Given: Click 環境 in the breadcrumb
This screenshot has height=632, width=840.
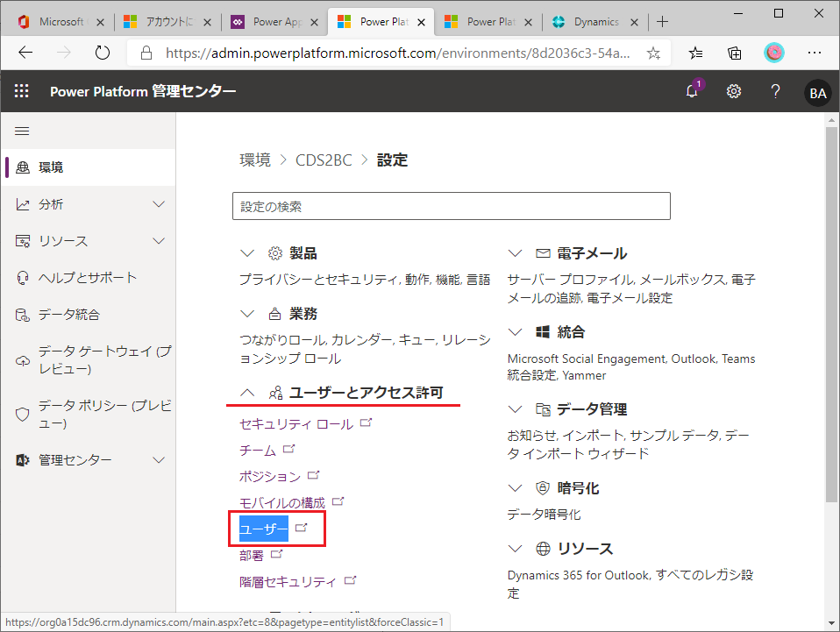Looking at the screenshot, I should (x=255, y=160).
